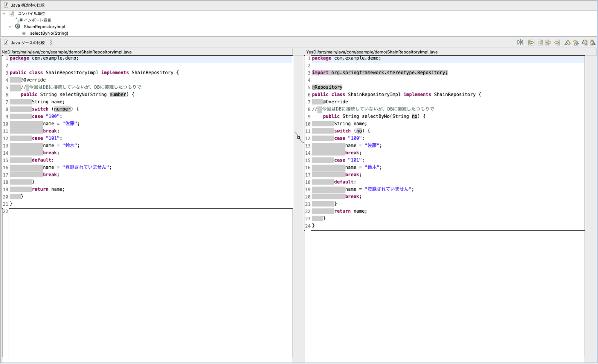
Task: Collapse the ShainRepositoryImpl class node
Action: coord(10,27)
